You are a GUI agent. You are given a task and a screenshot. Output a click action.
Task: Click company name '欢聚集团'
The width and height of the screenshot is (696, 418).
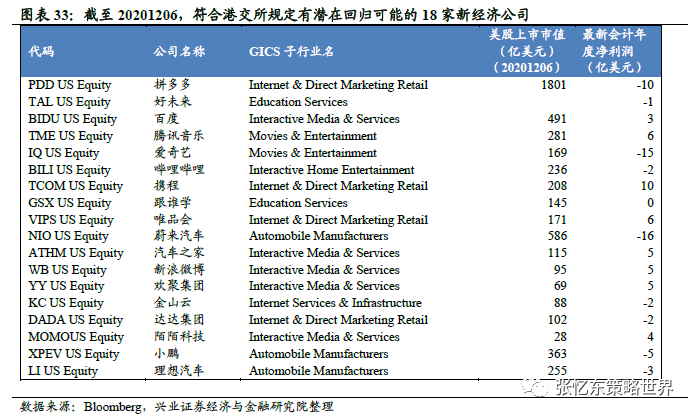[x=179, y=286]
